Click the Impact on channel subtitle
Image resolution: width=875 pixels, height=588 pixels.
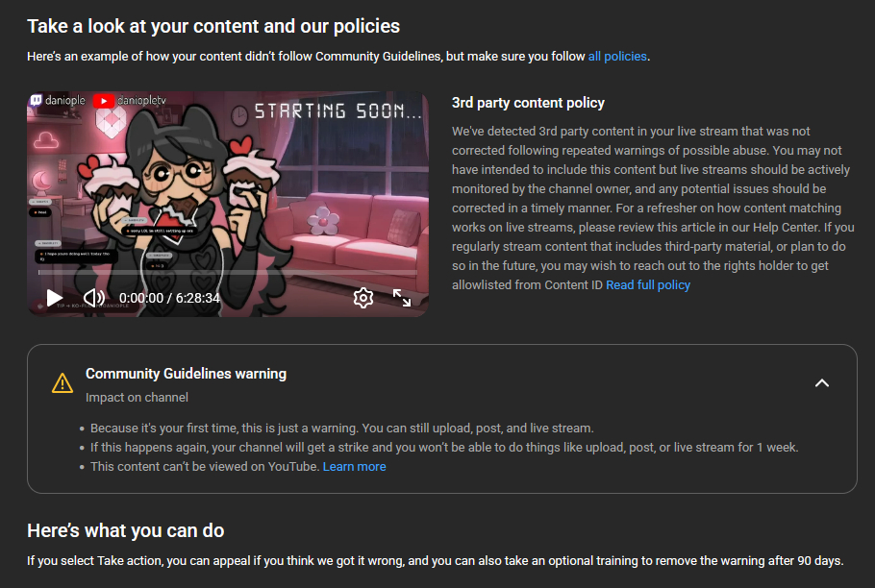(137, 398)
